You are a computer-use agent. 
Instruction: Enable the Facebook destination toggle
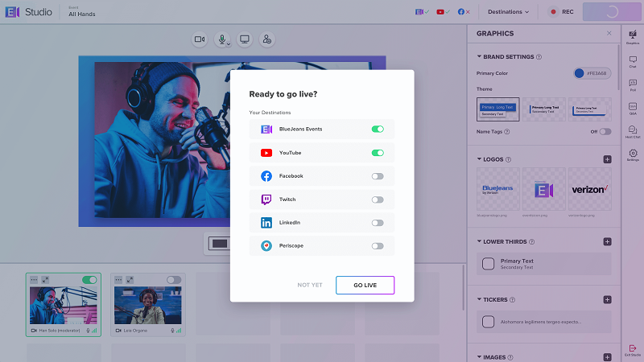point(378,176)
